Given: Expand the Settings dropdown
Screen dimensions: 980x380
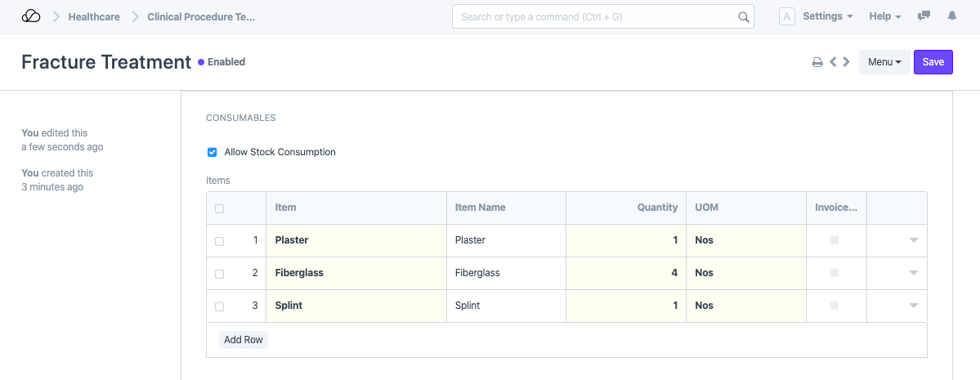Looking at the screenshot, I should (x=827, y=16).
